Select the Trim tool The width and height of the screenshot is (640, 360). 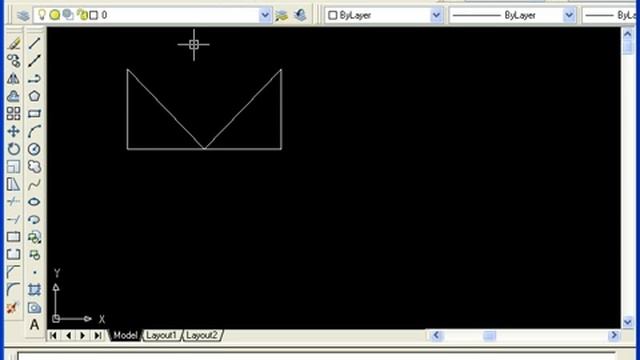point(13,202)
